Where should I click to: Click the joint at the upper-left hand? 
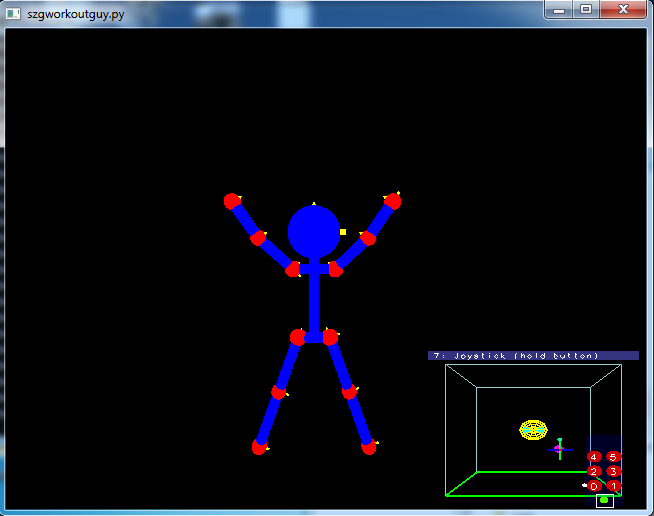click(232, 201)
